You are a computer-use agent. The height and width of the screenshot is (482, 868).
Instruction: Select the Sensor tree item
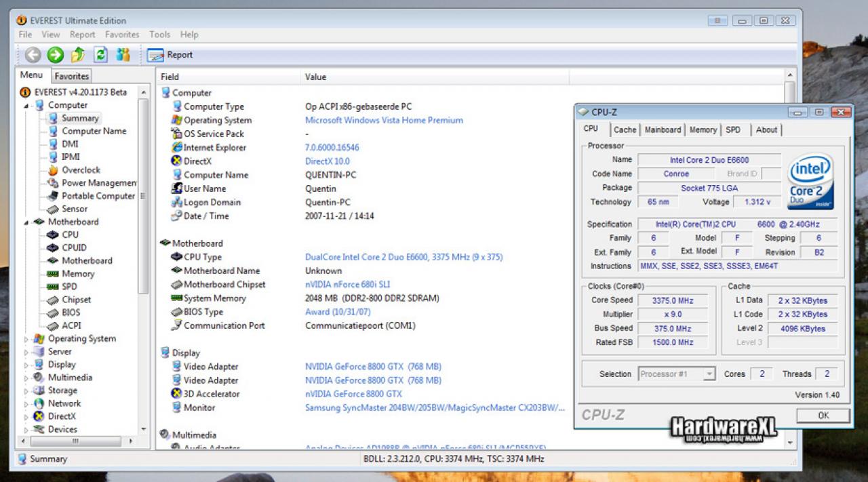coord(75,209)
